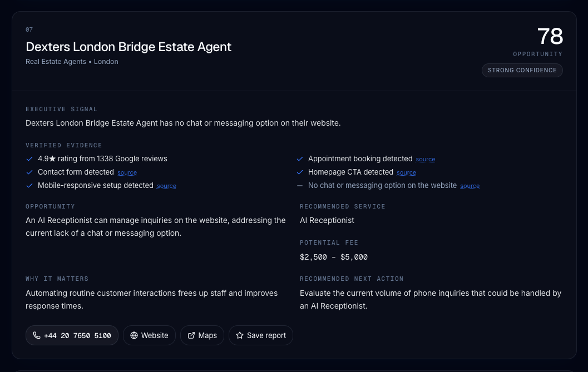Viewport: 588px width, 372px height.
Task: Click the executive signal sentence about no chat
Action: (x=183, y=123)
